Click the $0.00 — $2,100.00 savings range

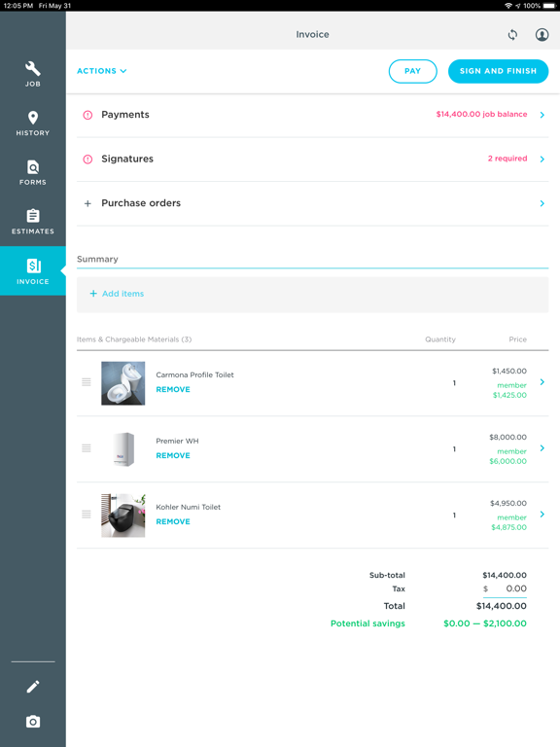[x=485, y=623]
